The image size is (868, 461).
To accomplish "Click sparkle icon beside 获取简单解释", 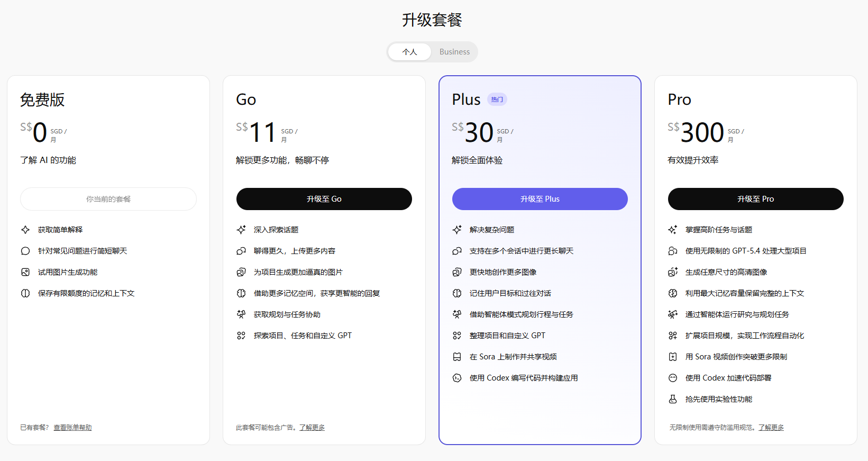I will (x=25, y=230).
